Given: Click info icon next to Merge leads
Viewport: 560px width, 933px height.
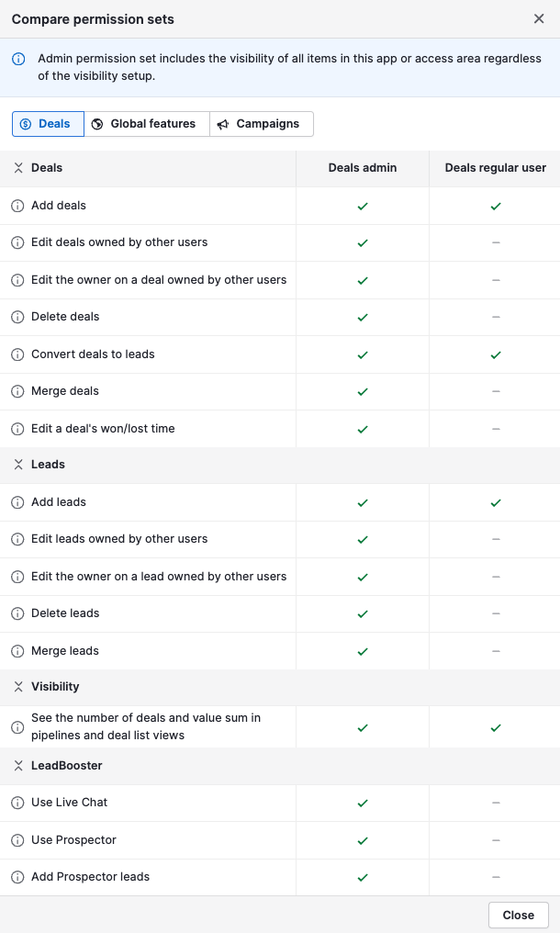Looking at the screenshot, I should [17, 651].
